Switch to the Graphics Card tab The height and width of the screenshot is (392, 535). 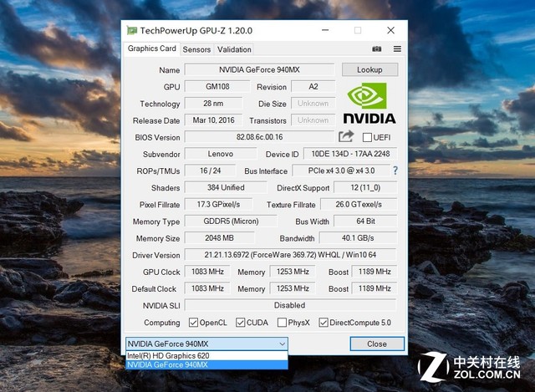[x=152, y=48]
